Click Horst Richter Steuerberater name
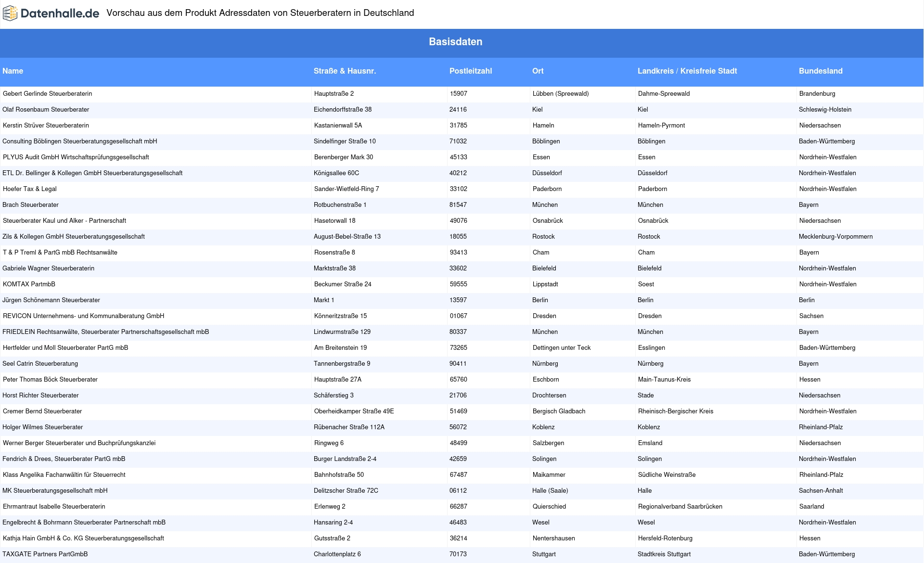 pyautogui.click(x=40, y=396)
